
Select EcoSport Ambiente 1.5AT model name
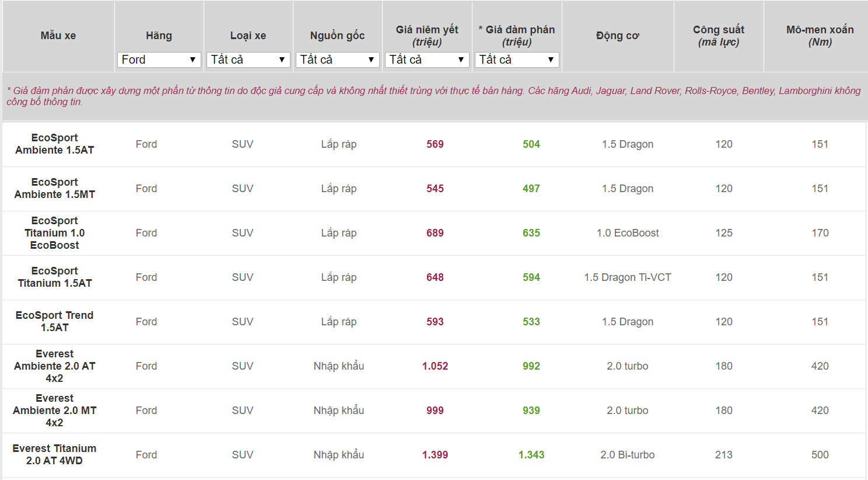point(55,144)
